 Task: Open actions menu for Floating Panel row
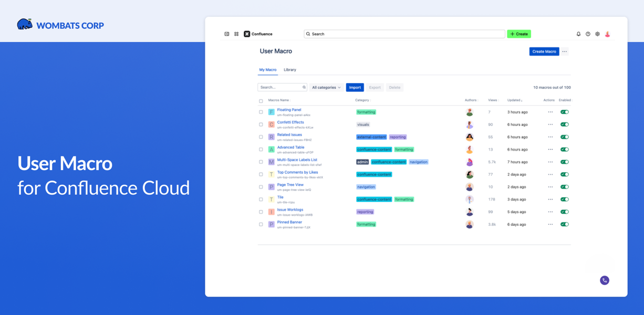point(550,112)
